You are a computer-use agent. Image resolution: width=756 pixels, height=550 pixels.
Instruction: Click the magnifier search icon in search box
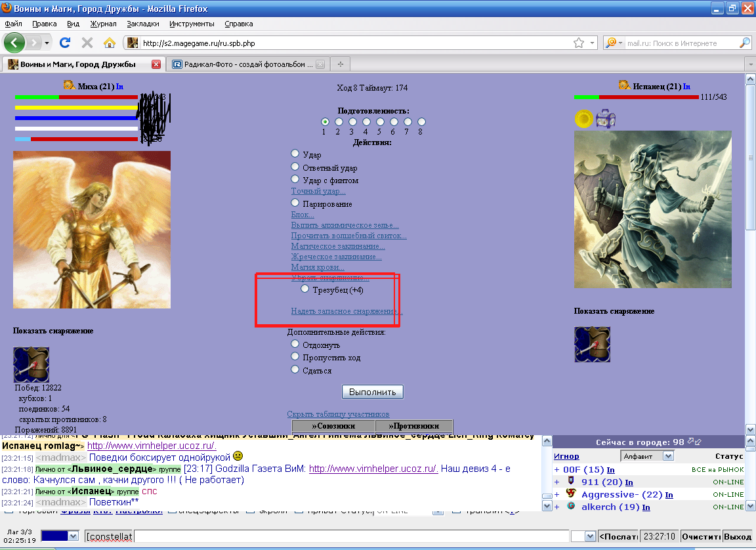coord(744,43)
